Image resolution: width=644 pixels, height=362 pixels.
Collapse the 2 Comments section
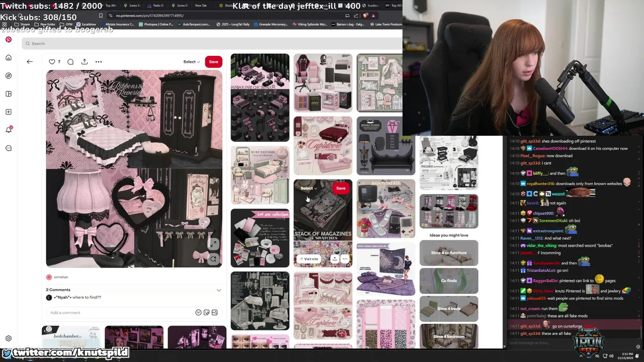click(x=218, y=290)
